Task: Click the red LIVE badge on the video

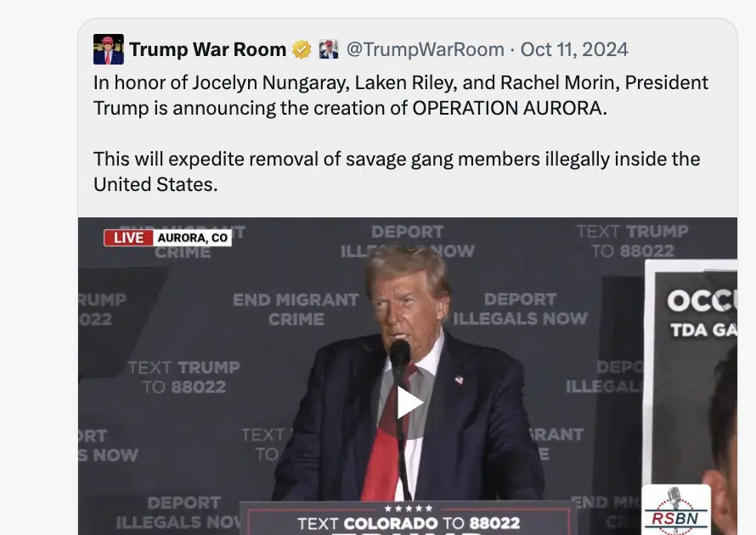Action: pyautogui.click(x=128, y=238)
